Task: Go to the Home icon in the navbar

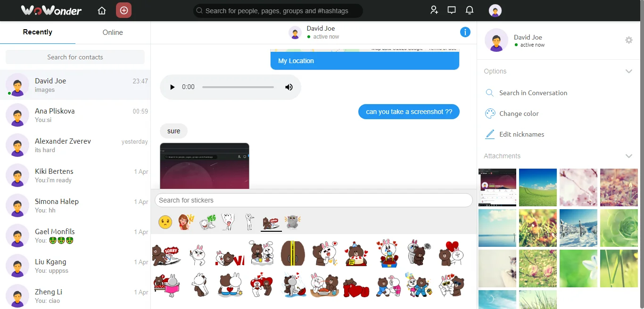Action: point(102,10)
